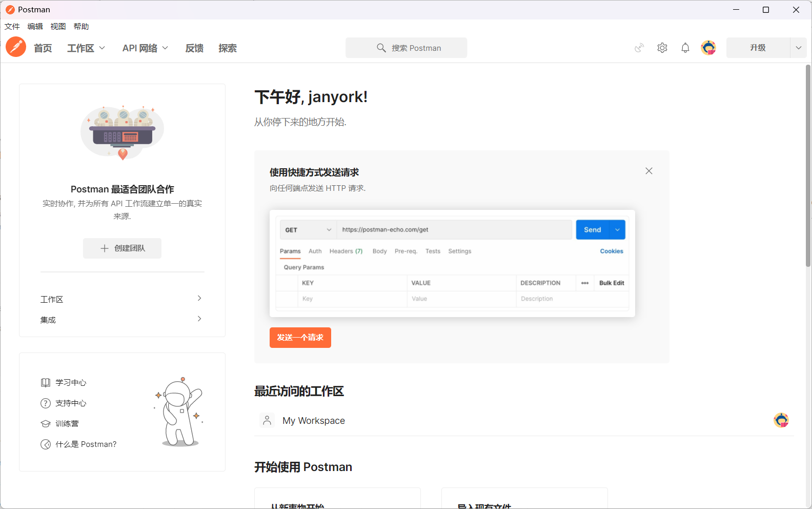Screen dimensions: 812x509
Task: Expand the 工作区 dropdown in navbar
Action: click(x=86, y=48)
